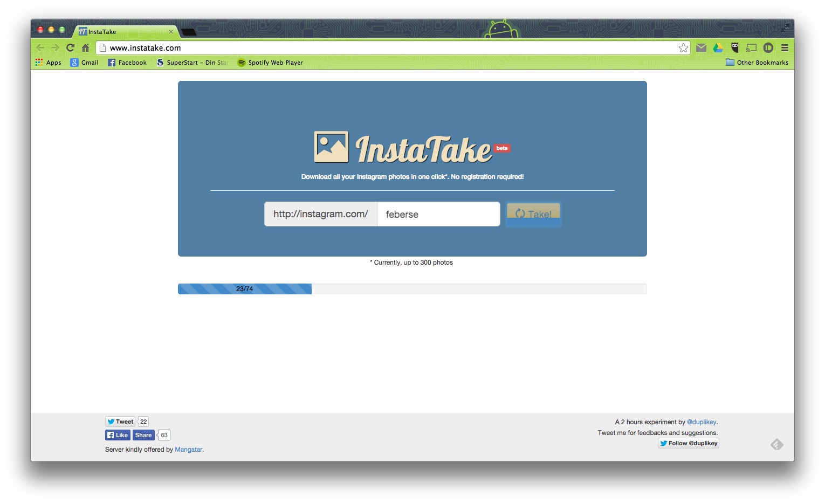Click the 'Tweet me for feedbacks' text
The width and height of the screenshot is (825, 504).
pyautogui.click(x=658, y=433)
